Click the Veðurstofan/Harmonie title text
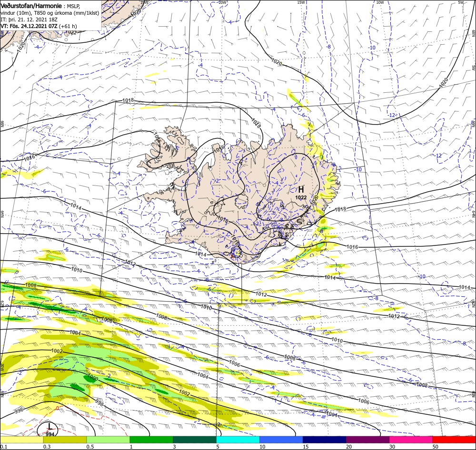 31,6
